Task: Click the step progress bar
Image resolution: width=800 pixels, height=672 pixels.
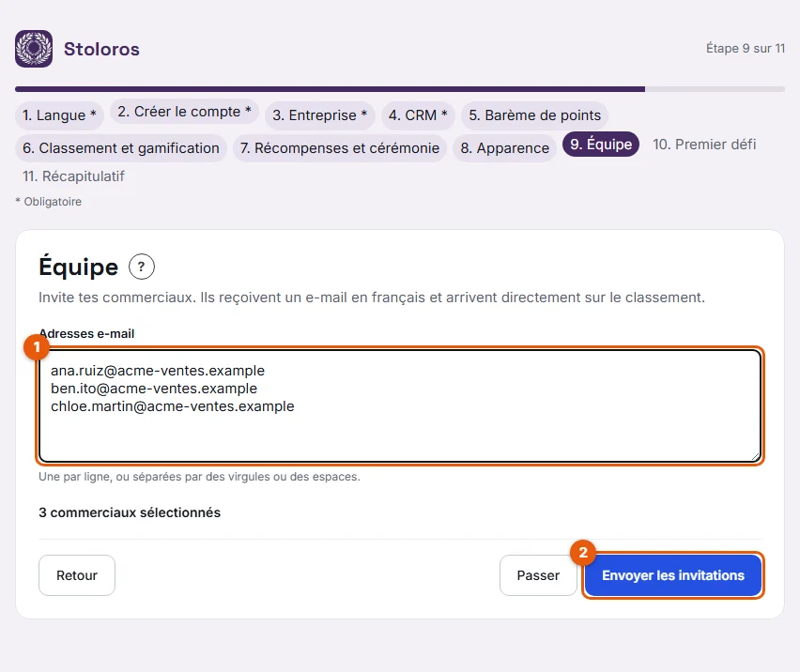Action: point(400,89)
